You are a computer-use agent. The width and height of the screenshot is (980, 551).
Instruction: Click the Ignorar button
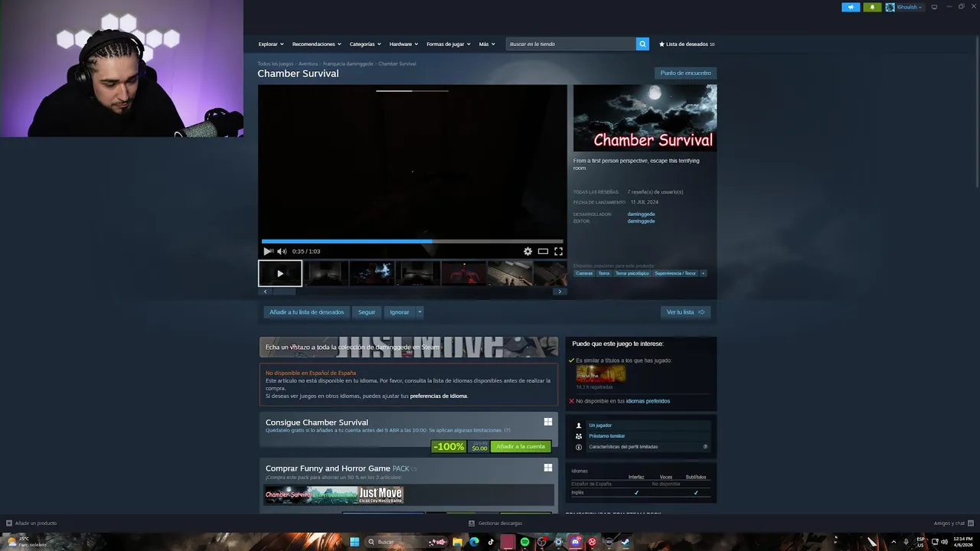tap(399, 312)
